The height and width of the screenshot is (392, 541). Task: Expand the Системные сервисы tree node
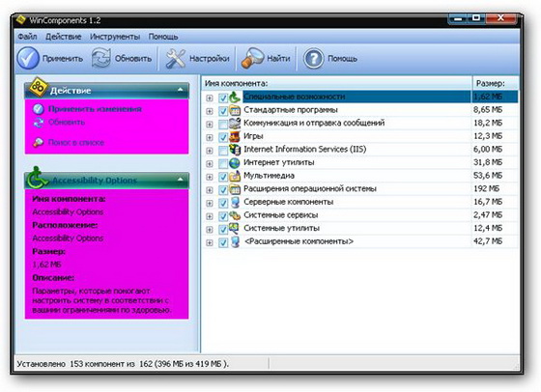coord(209,216)
